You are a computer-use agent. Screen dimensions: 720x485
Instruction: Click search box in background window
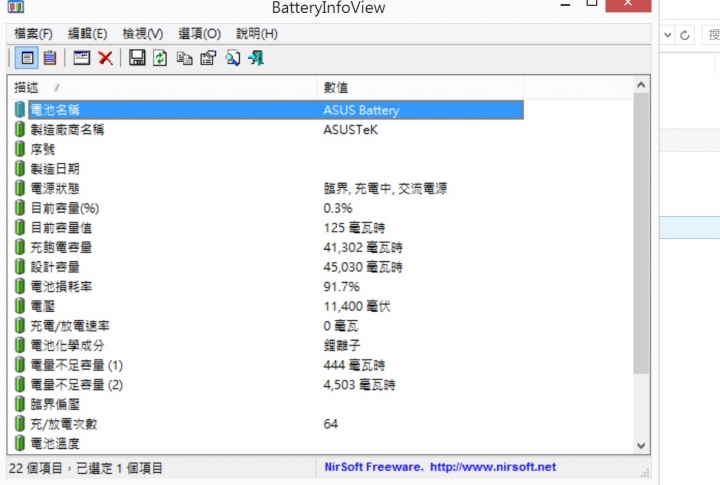[x=711, y=35]
